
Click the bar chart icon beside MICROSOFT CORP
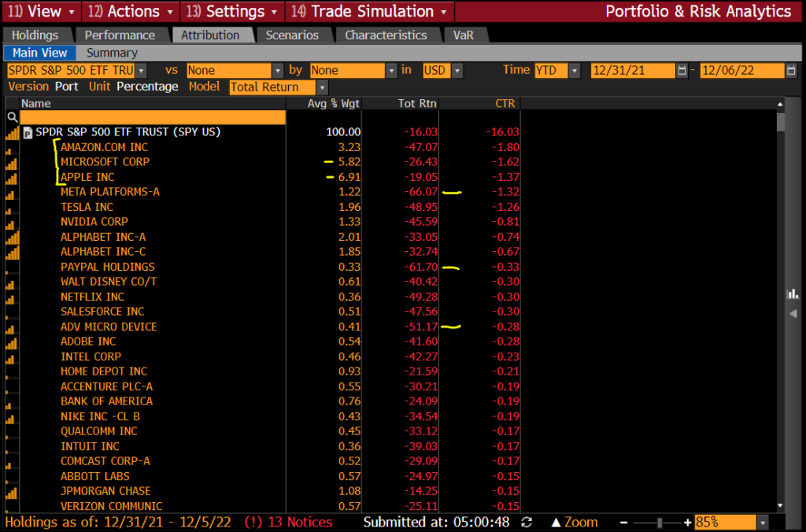pos(11,164)
